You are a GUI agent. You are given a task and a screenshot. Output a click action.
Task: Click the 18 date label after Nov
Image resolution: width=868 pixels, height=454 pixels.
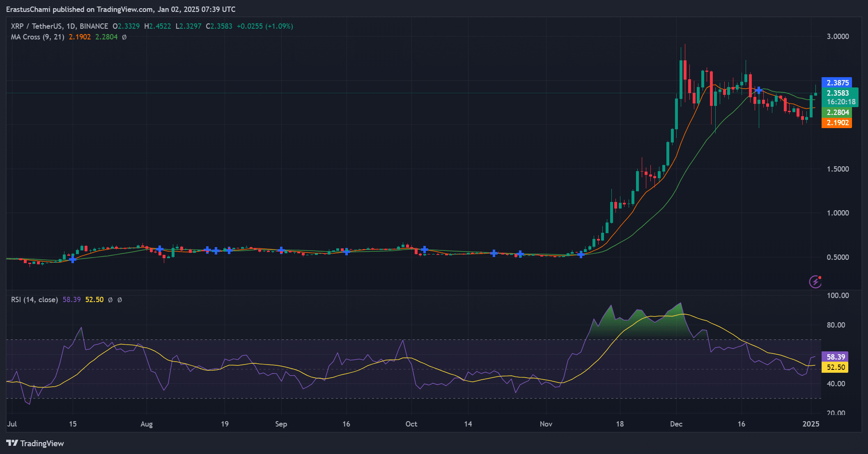pyautogui.click(x=620, y=424)
